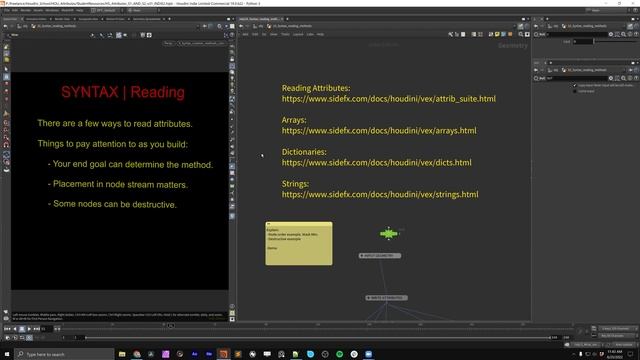
Task: Open the Render menu
Action: tap(25, 10)
